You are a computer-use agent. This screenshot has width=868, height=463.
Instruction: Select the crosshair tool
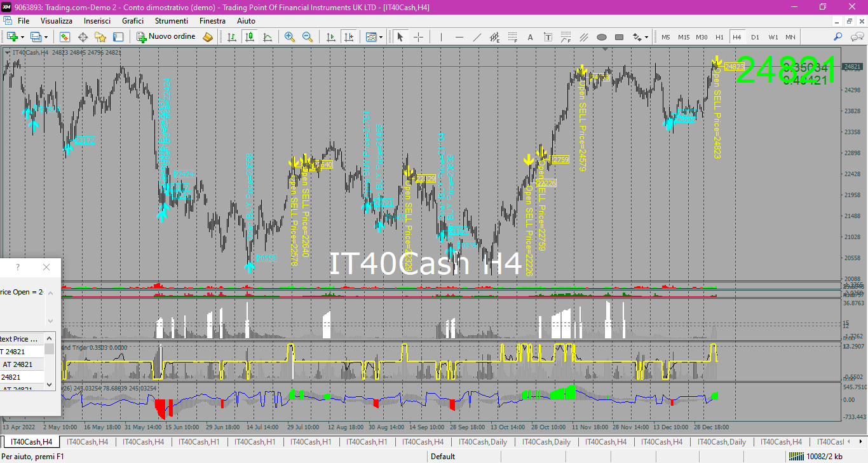point(418,37)
